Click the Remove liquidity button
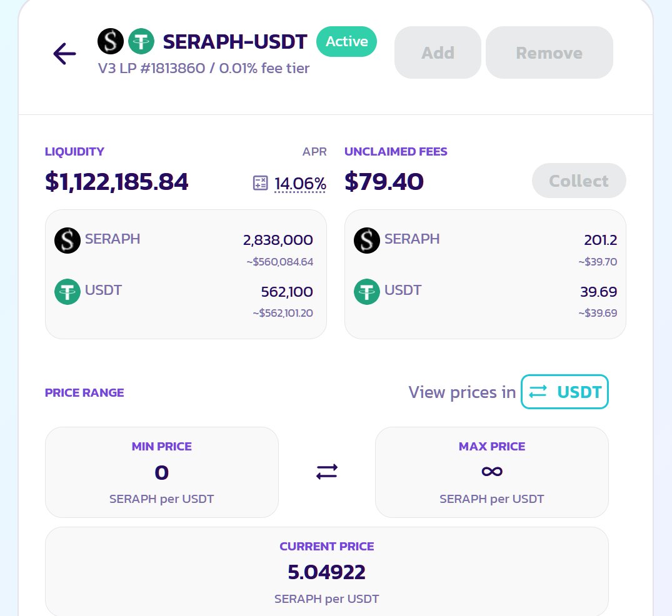This screenshot has width=672, height=616. [549, 52]
